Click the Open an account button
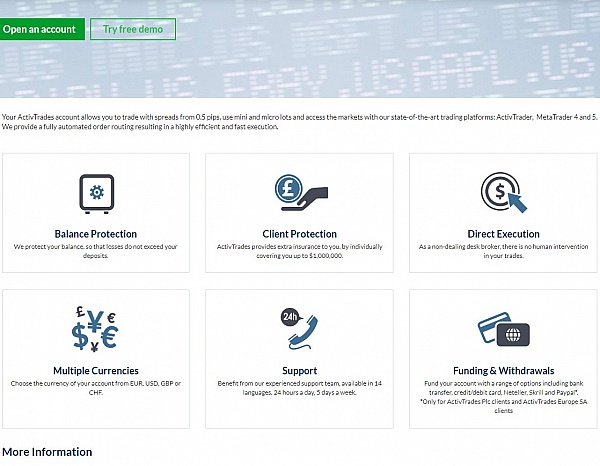 point(42,29)
